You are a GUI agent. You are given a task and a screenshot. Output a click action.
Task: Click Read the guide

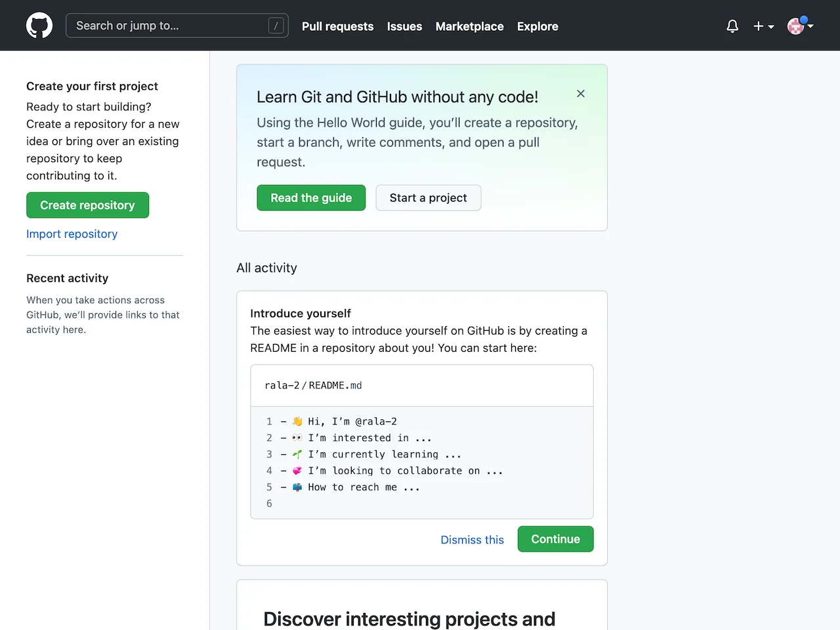point(311,198)
